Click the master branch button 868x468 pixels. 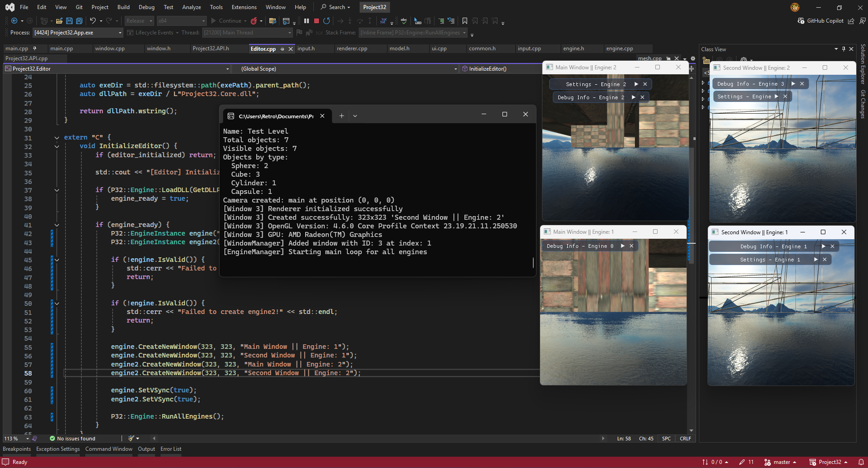(x=781, y=462)
